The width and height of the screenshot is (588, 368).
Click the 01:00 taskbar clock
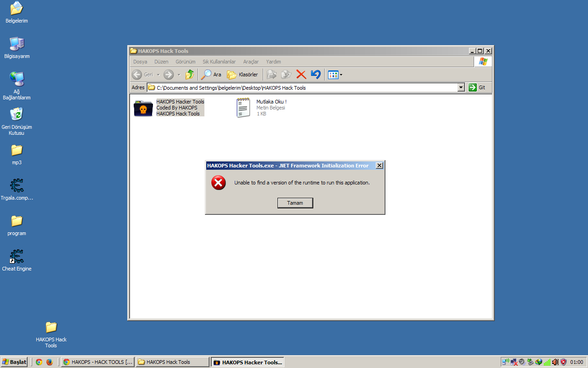point(577,362)
